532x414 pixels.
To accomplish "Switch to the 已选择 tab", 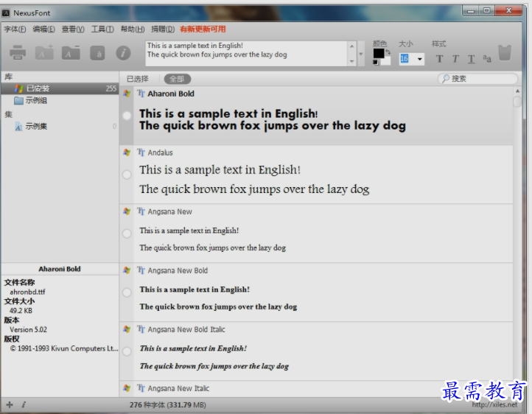I will [137, 79].
